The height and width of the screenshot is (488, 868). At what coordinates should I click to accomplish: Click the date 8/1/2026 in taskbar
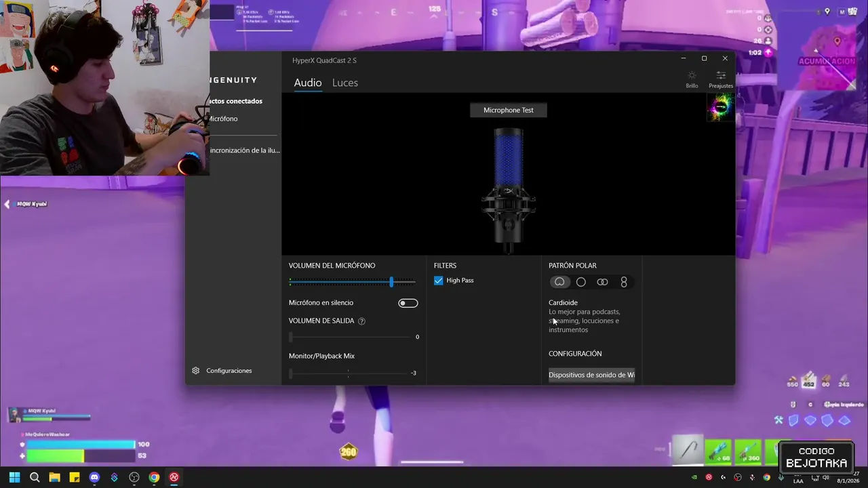point(848,481)
